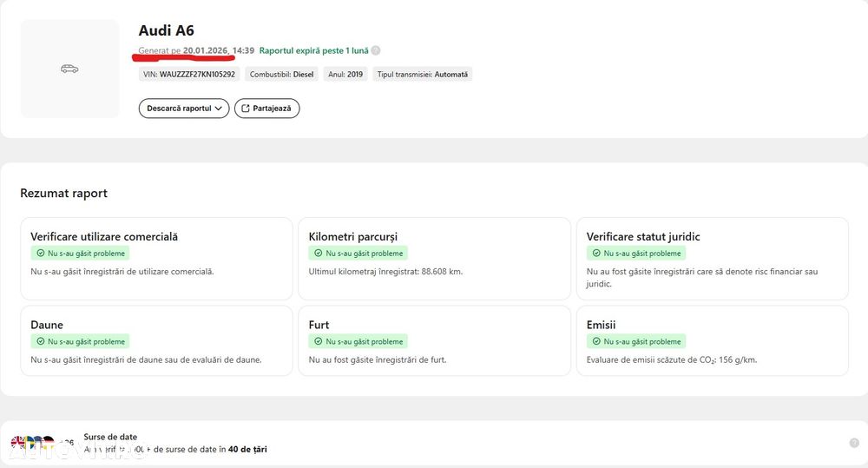
Task: Click the Tipul transmisiei: Automată tag
Action: coord(423,74)
